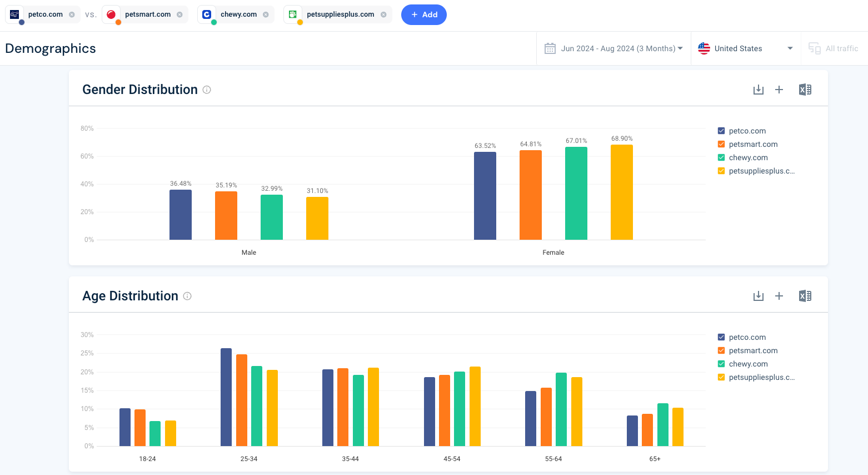Click the Female axis label
Viewport: 868px width, 475px height.
[553, 253]
